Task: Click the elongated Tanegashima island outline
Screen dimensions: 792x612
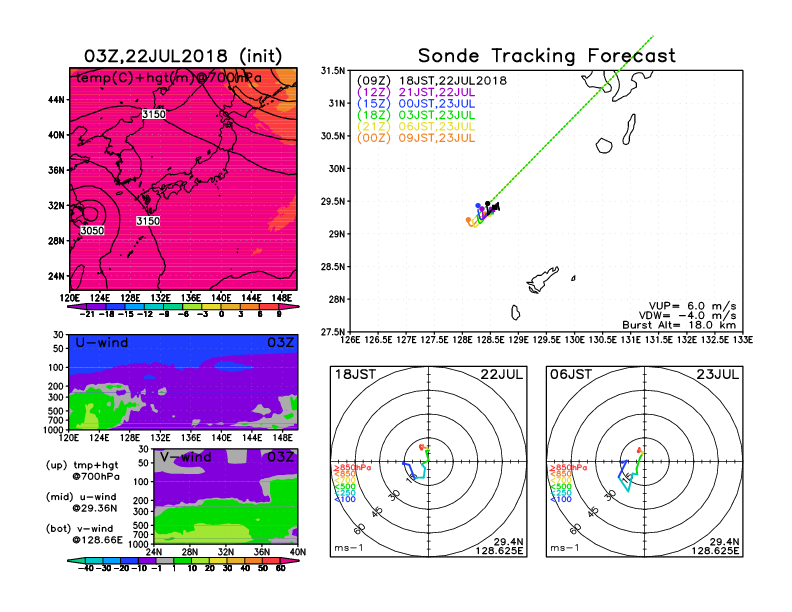Action: [629, 129]
